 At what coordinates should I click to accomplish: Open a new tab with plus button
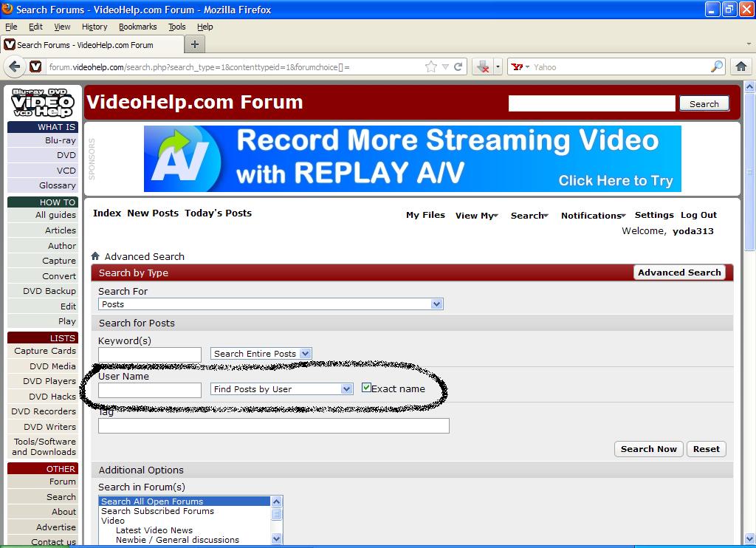(x=195, y=44)
